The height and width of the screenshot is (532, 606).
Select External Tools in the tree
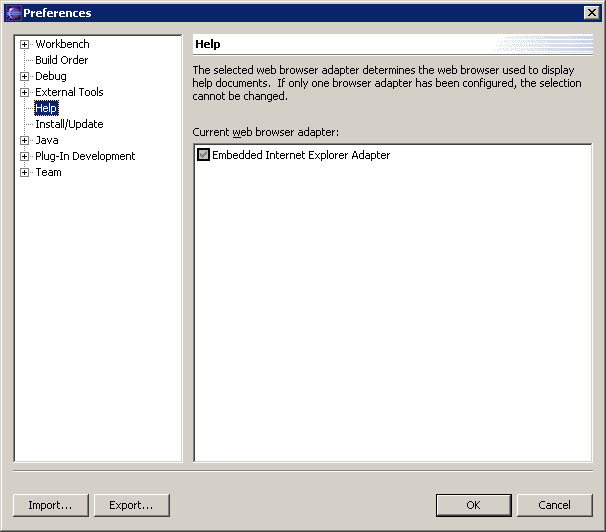pos(69,92)
